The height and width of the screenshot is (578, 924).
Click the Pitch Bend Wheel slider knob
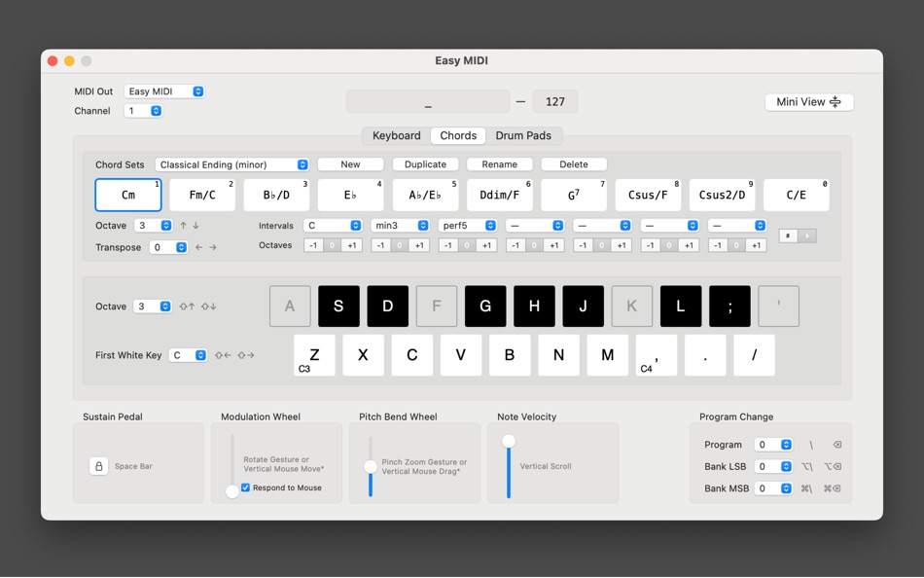pyautogui.click(x=370, y=466)
